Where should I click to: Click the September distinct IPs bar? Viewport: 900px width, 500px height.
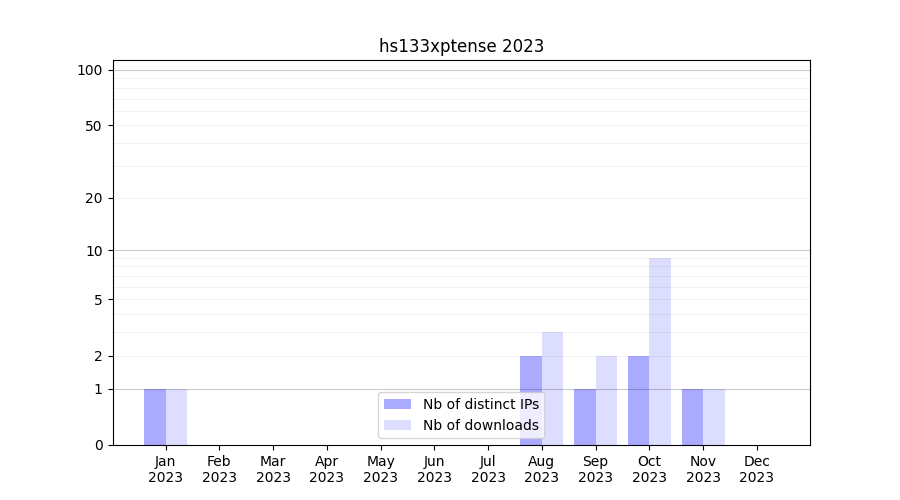(585, 417)
